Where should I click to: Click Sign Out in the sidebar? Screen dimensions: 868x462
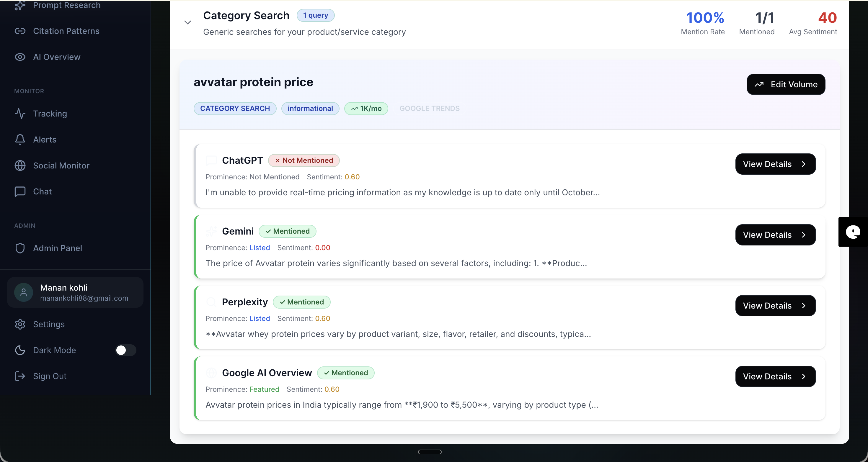coord(50,376)
